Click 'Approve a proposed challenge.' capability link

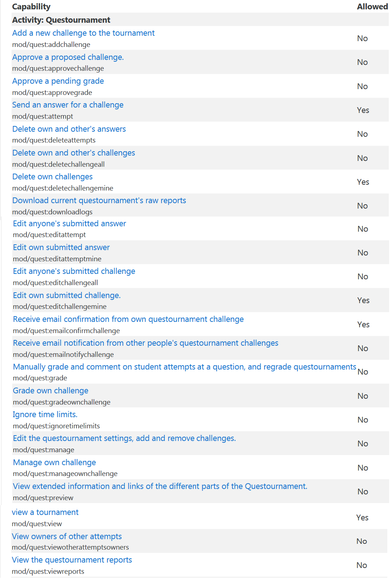[68, 57]
